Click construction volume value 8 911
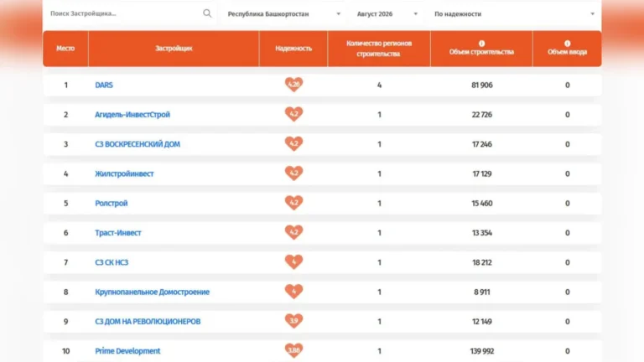 [x=482, y=292]
